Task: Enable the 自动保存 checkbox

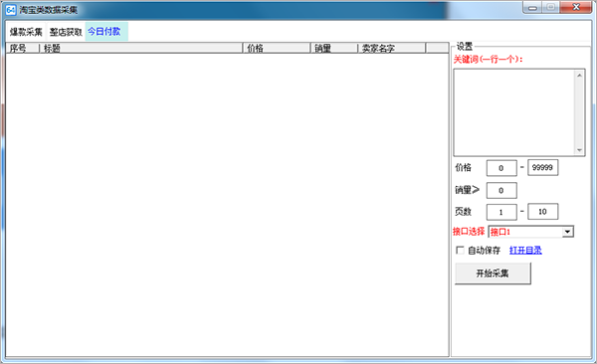Action: point(460,251)
